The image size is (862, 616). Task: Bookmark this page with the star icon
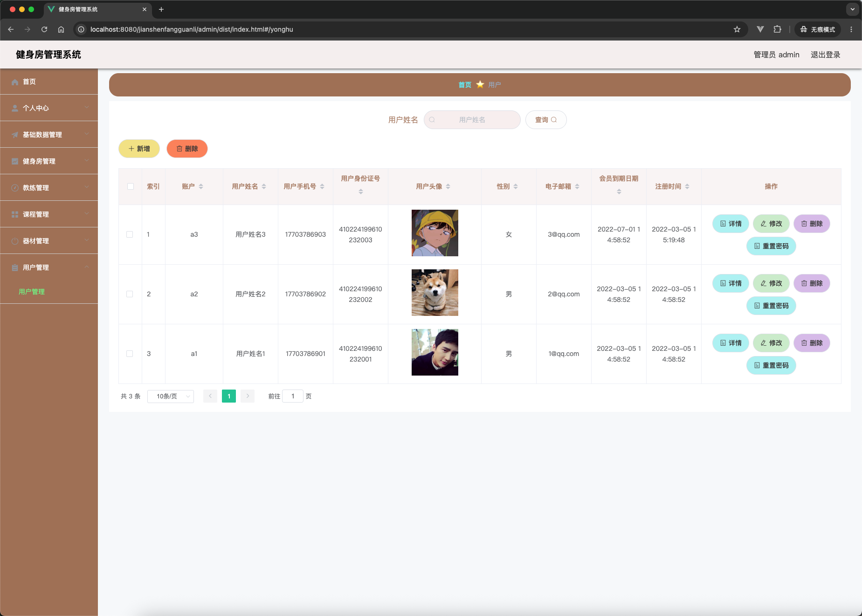(737, 29)
